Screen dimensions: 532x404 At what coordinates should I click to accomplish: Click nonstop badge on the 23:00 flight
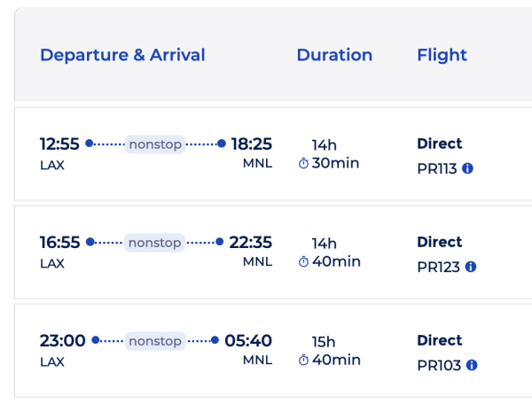point(155,341)
